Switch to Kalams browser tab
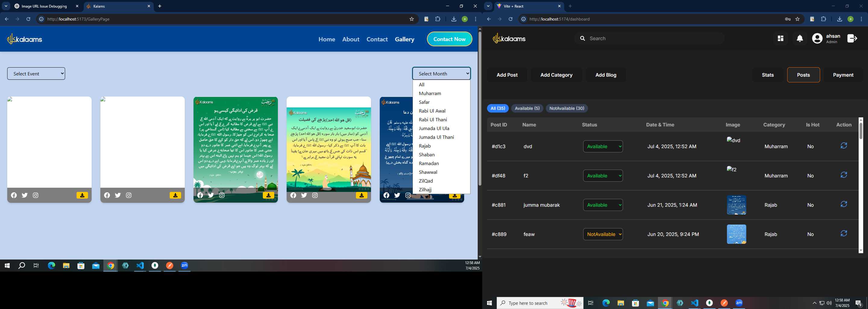Image resolution: width=868 pixels, height=309 pixels. [x=118, y=6]
